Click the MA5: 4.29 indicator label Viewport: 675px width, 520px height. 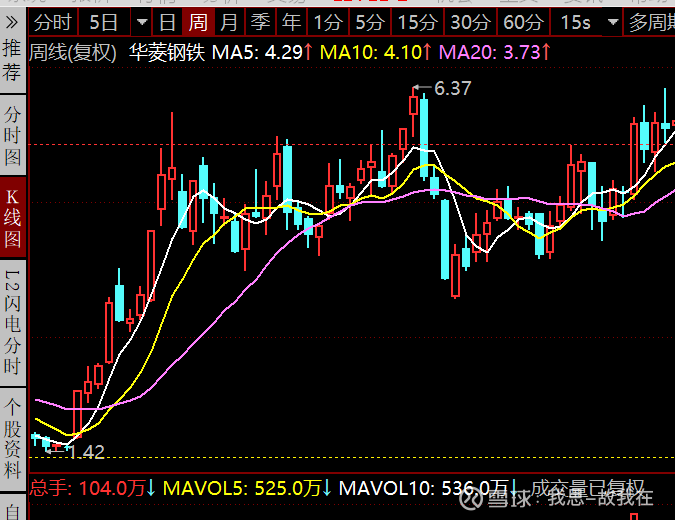pyautogui.click(x=262, y=53)
